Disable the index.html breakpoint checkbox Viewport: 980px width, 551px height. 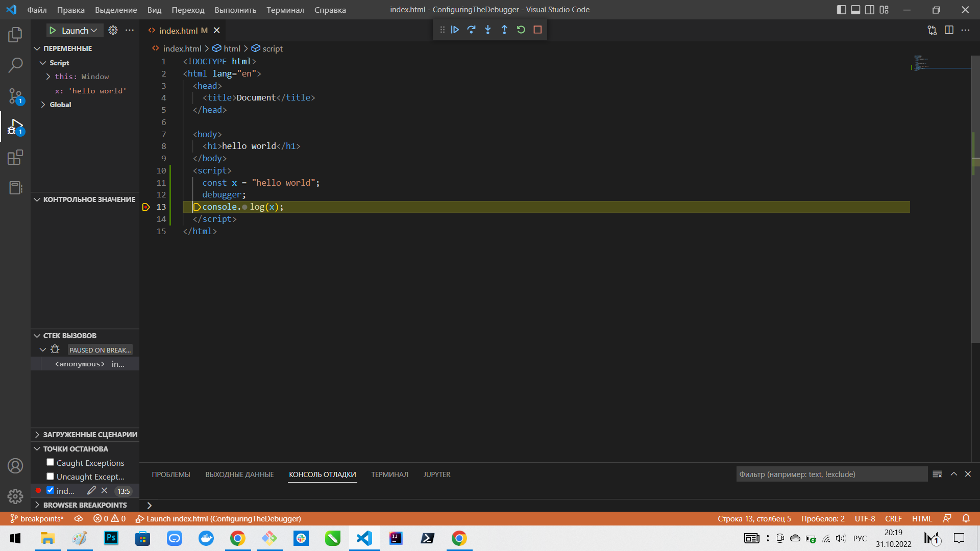pyautogui.click(x=51, y=490)
